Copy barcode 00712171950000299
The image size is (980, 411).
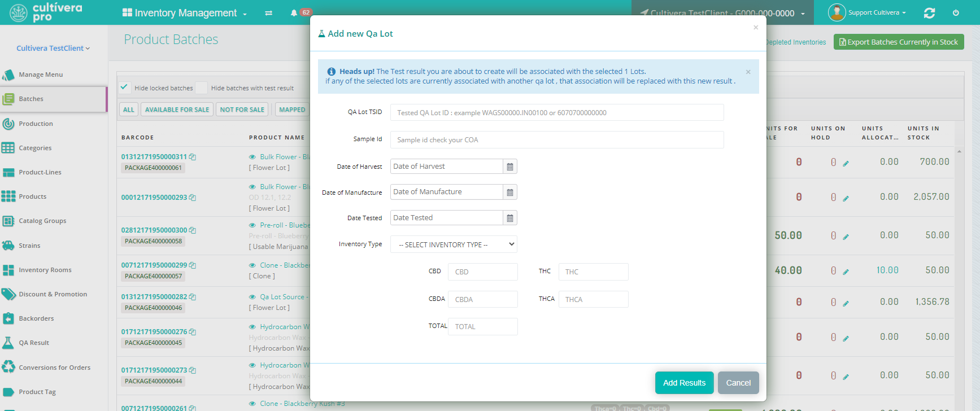pyautogui.click(x=193, y=265)
